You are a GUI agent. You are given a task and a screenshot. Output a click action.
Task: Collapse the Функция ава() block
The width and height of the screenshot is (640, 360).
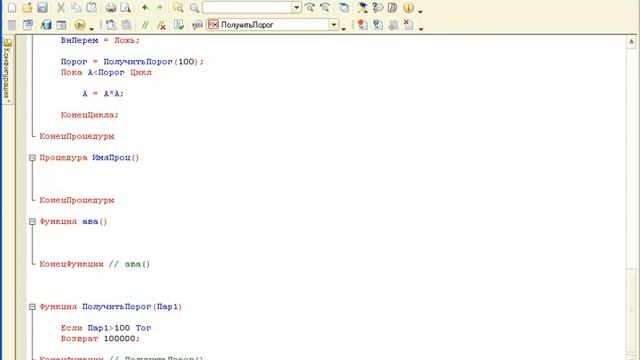point(32,222)
